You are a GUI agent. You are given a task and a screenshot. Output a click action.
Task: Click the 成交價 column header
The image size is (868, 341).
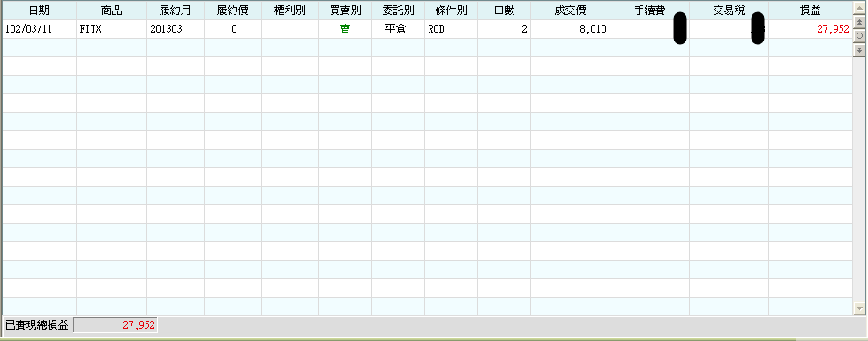pos(570,11)
